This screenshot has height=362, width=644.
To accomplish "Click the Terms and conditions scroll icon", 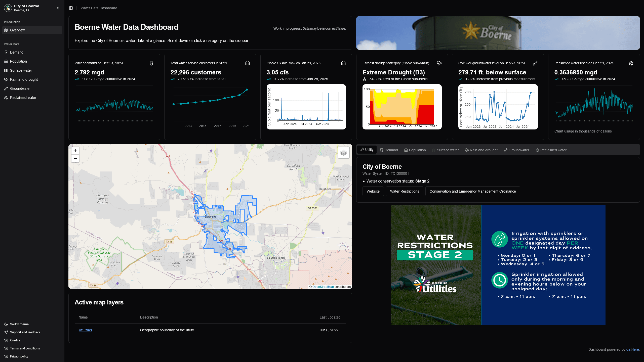I will click(6, 348).
